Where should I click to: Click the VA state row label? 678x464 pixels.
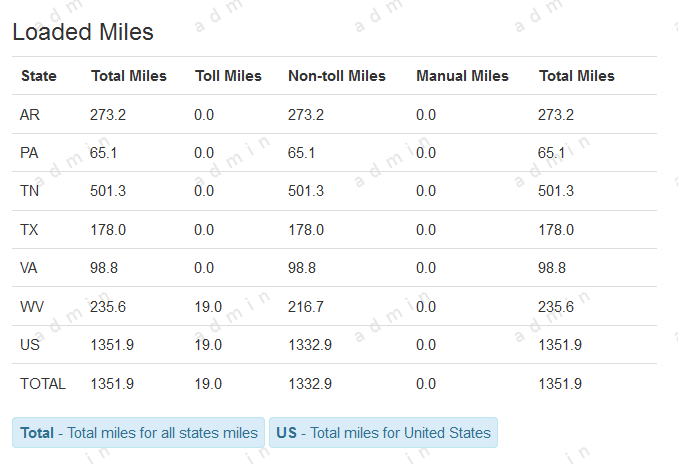(29, 268)
